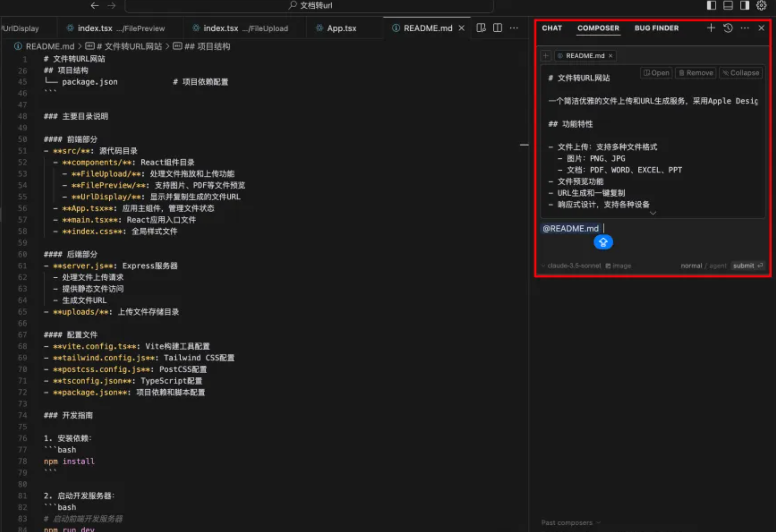Attach an image with image button
This screenshot has height=532, width=779.
point(618,266)
